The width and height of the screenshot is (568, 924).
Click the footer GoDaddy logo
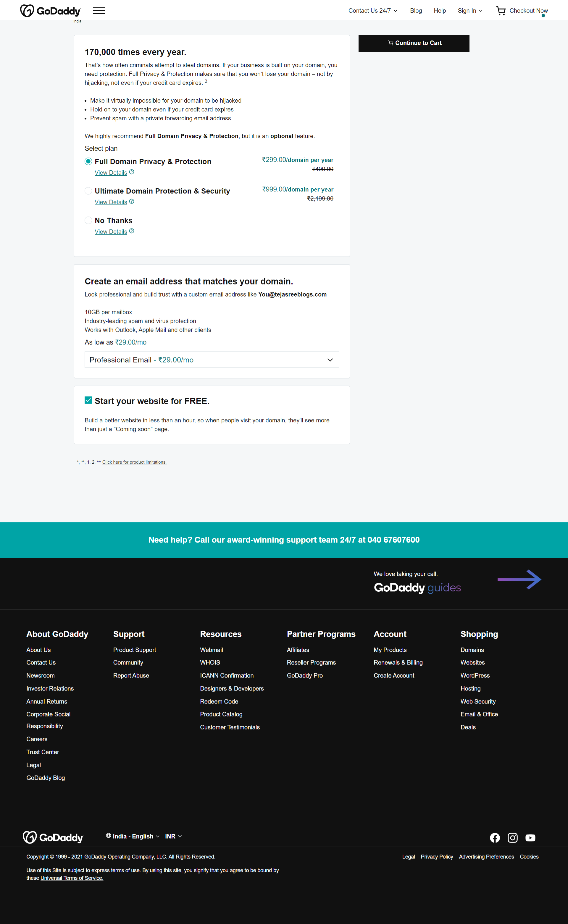[x=53, y=837]
